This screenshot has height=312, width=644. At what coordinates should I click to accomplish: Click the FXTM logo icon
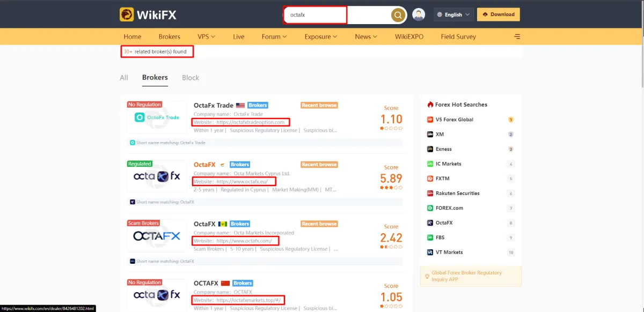point(430,179)
